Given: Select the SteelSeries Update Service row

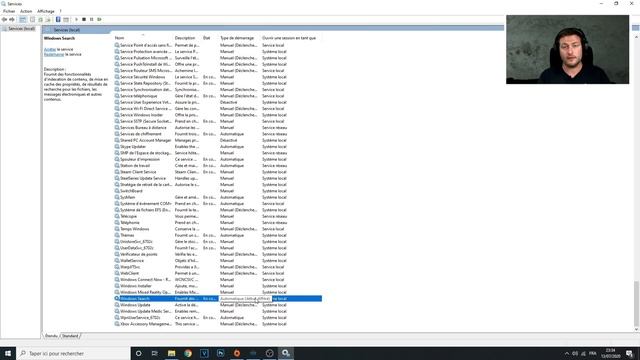Looking at the screenshot, I should coord(218,178).
